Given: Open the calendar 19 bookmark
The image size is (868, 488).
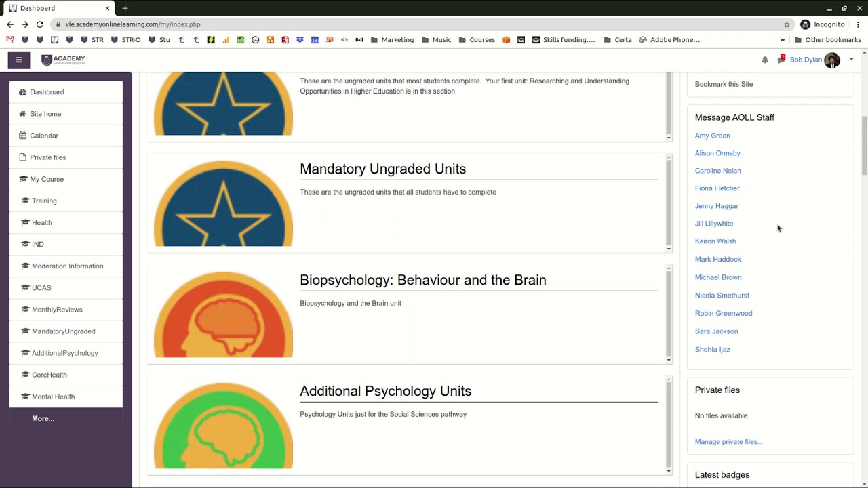Looking at the screenshot, I should tap(315, 40).
